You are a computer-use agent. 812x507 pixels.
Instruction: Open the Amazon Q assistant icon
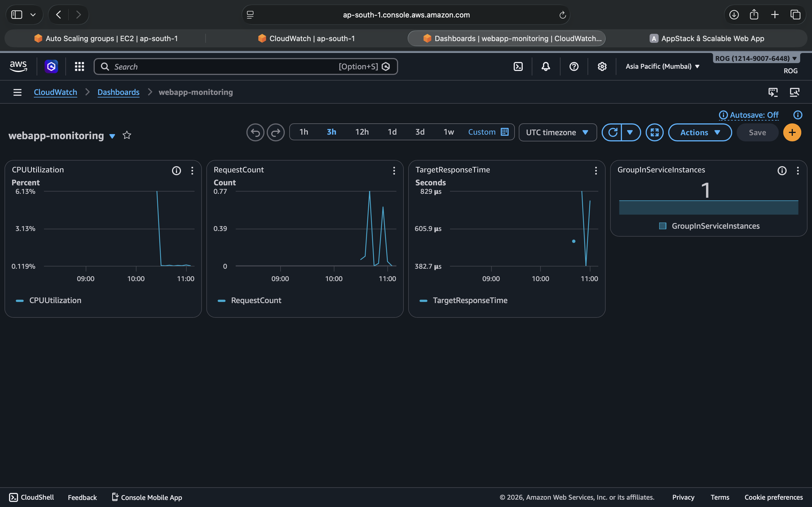(x=51, y=66)
